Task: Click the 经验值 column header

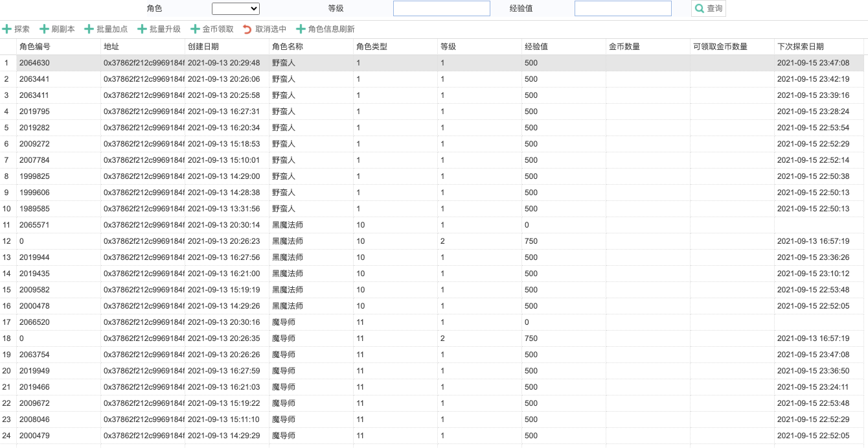Action: click(x=564, y=47)
